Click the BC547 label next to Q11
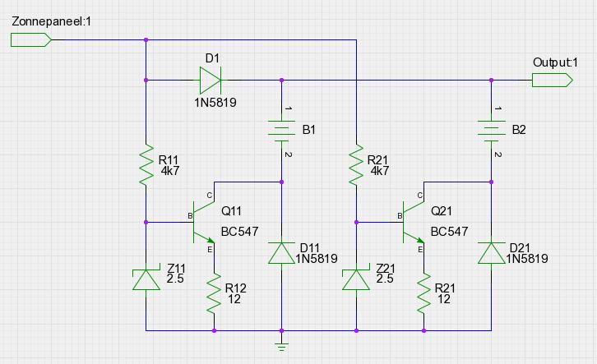597x364 pixels. [239, 232]
